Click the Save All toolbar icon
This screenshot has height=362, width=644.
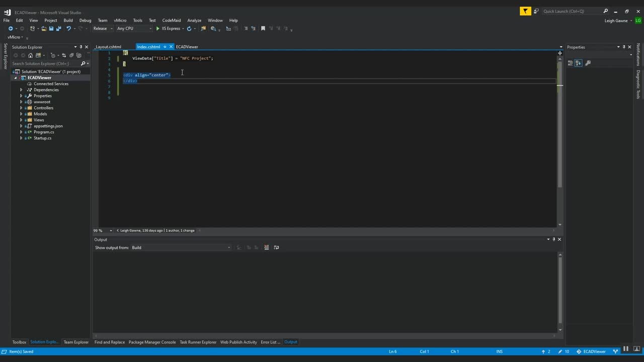(58, 29)
